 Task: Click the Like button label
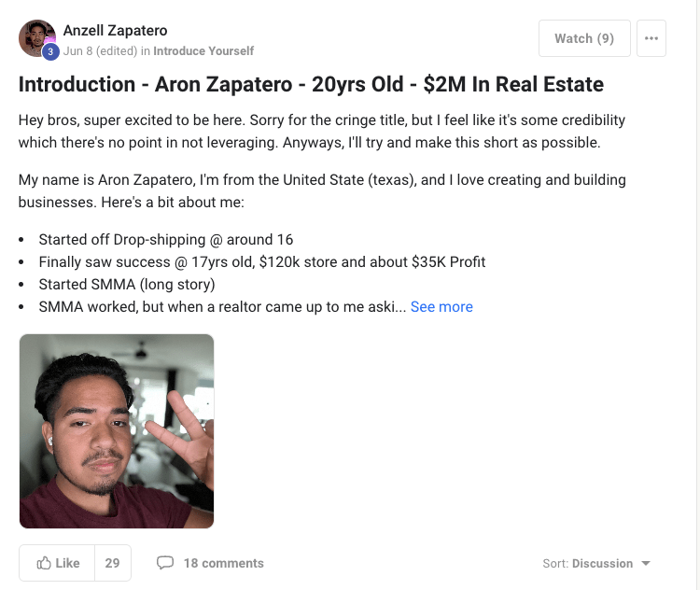tap(67, 563)
